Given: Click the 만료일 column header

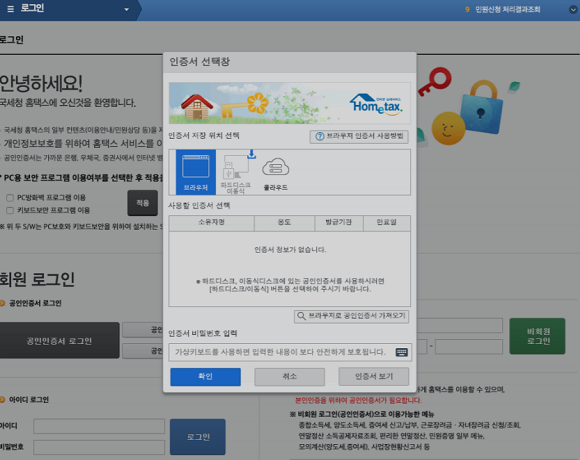Looking at the screenshot, I should pos(387,223).
